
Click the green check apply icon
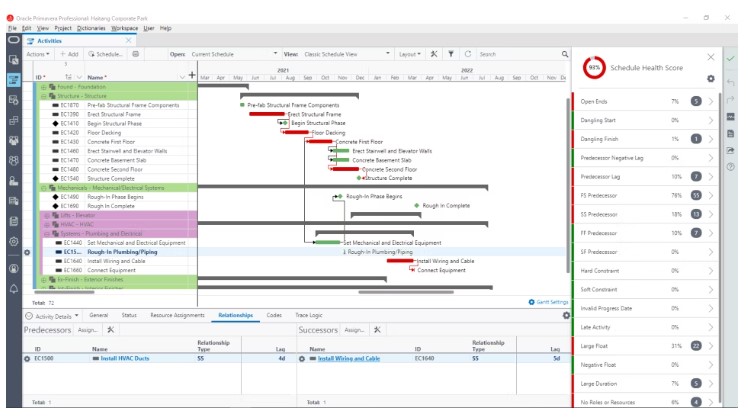(x=730, y=59)
